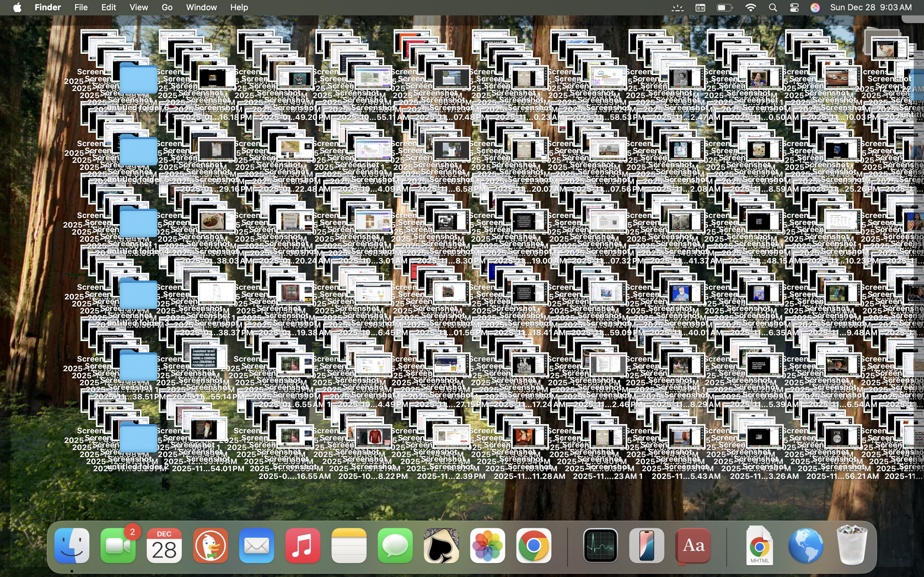Open the View menu
This screenshot has width=924, height=577.
click(x=139, y=8)
